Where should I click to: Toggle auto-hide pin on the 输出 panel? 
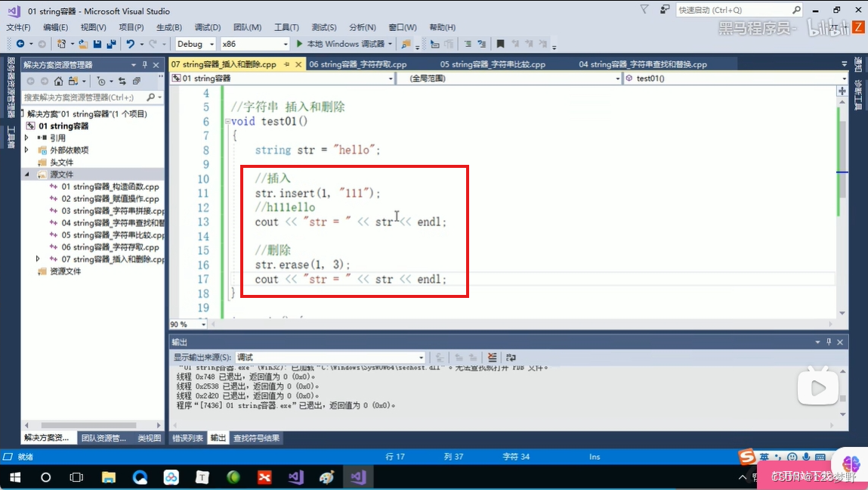(x=829, y=342)
